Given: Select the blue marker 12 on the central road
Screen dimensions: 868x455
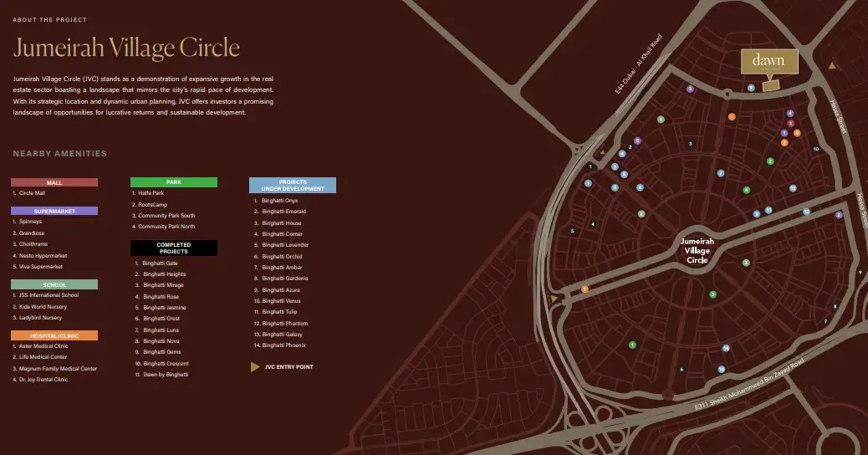Looking at the screenshot, I should pyautogui.click(x=807, y=212).
